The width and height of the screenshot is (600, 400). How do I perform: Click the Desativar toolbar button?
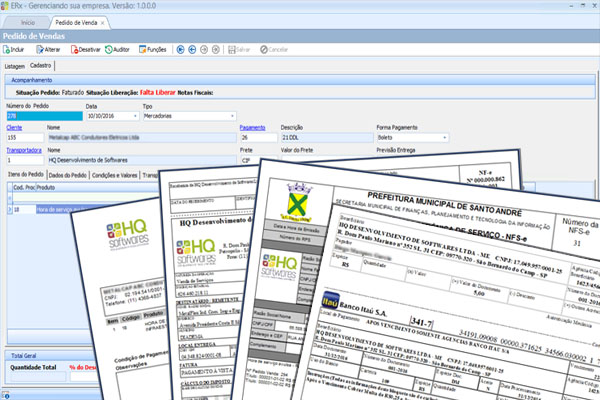point(86,49)
